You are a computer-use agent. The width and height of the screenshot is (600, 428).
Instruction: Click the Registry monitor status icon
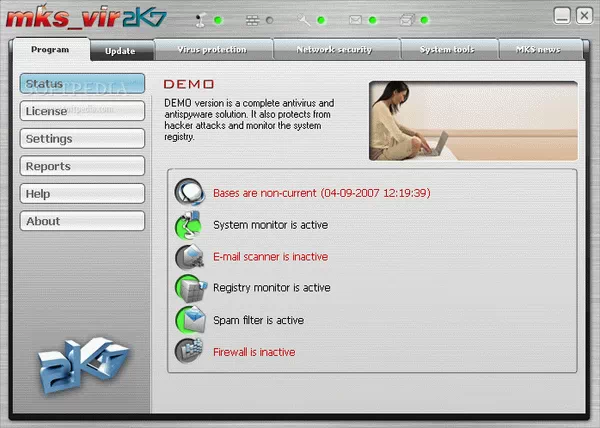pyautogui.click(x=191, y=288)
